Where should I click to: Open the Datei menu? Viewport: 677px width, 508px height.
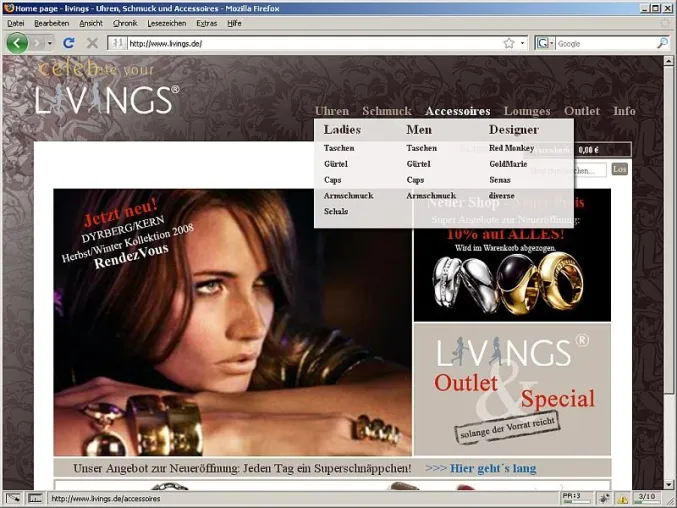[x=16, y=23]
